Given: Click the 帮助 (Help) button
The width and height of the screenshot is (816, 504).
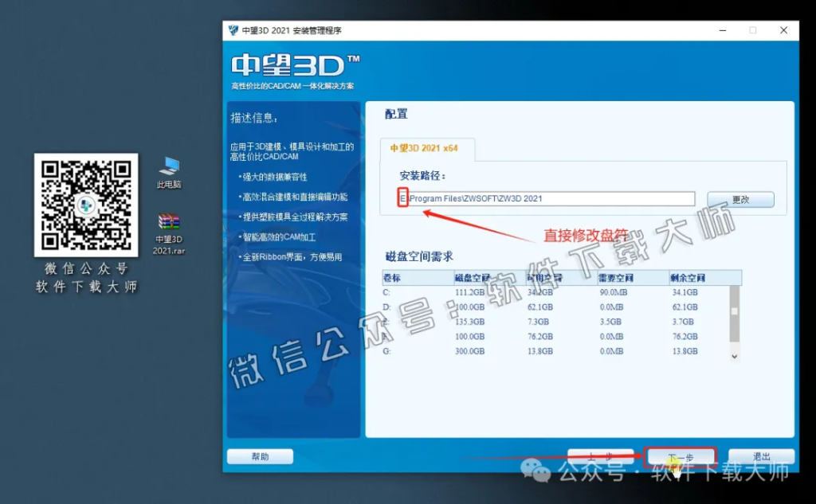Looking at the screenshot, I should pos(260,455).
